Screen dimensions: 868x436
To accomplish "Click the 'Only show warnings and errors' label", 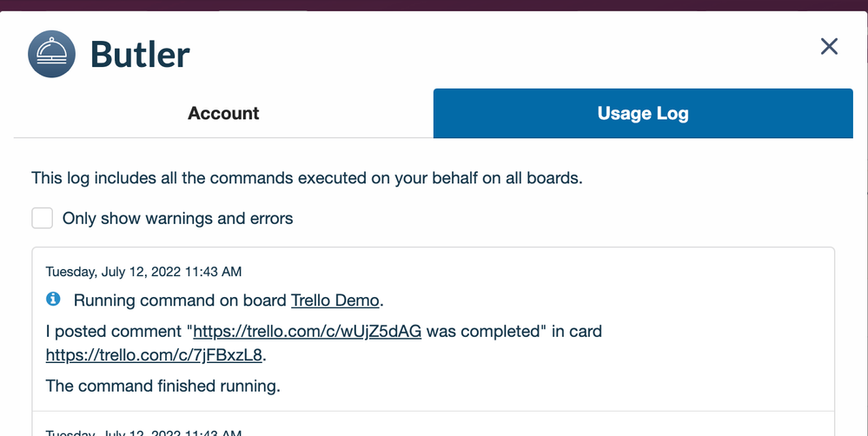I will tap(178, 219).
